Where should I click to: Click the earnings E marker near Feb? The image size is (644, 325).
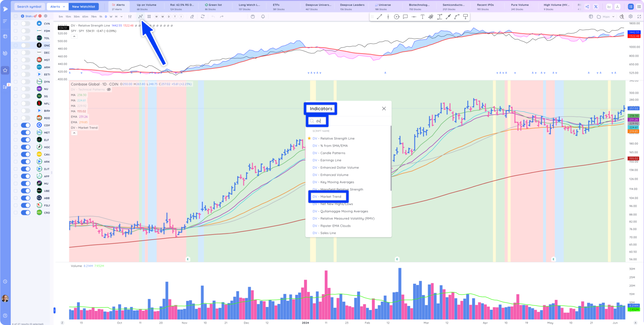click(397, 259)
